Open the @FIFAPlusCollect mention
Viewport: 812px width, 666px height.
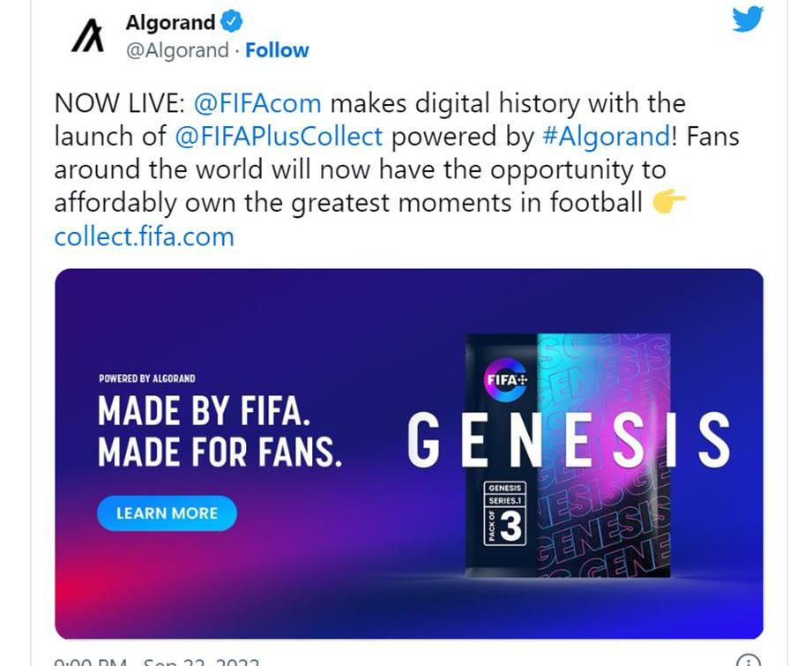tap(279, 137)
